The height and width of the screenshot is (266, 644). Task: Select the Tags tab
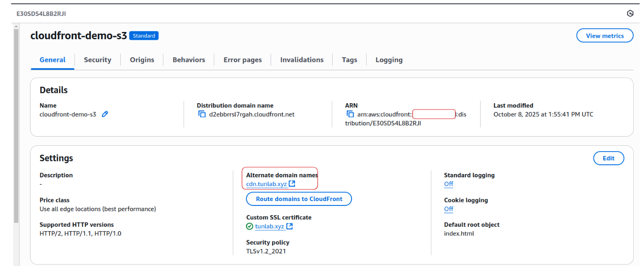point(349,60)
